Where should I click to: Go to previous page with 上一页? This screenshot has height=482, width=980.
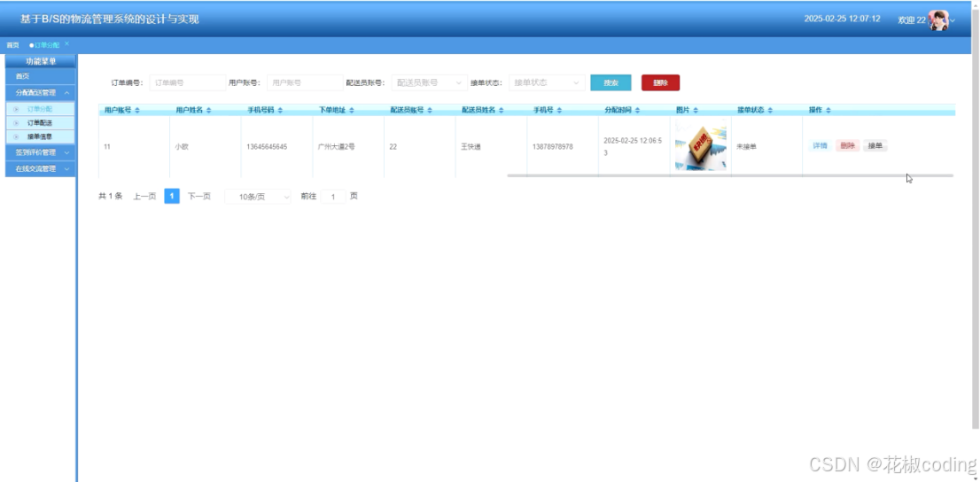tap(144, 197)
